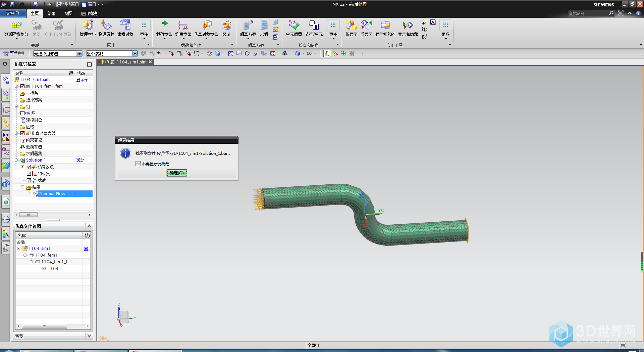Image resolution: width=644 pixels, height=352 pixels.
Task: Collapse the 结果 results node
Action: 22,187
